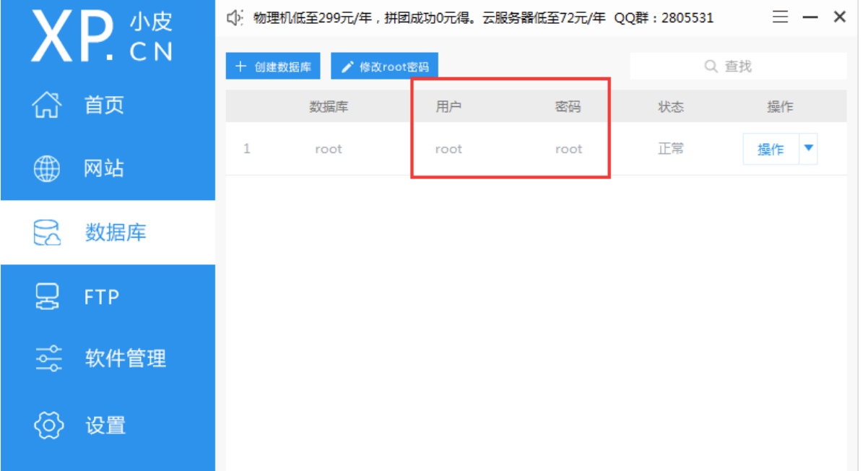Screen dimensions: 868x471
Task: Click the house icon for 首页
Action: click(x=48, y=105)
